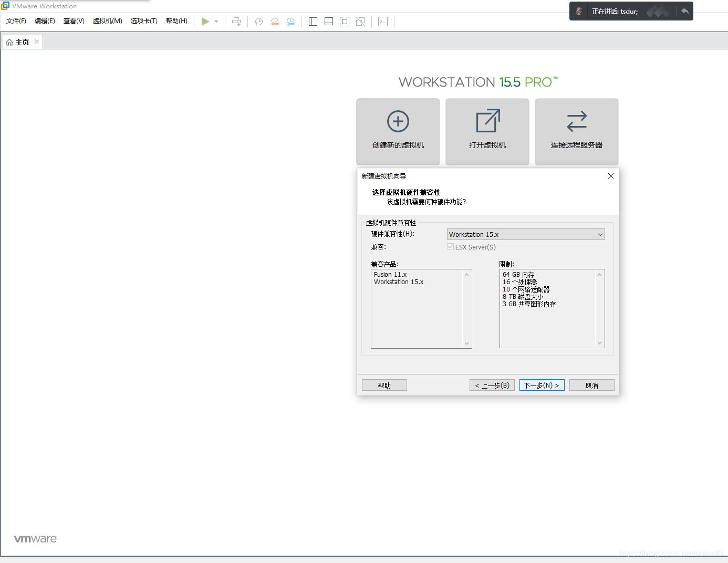Proceed with 下一步(N) > button
Screen dimensions: 728x563
click(x=542, y=385)
